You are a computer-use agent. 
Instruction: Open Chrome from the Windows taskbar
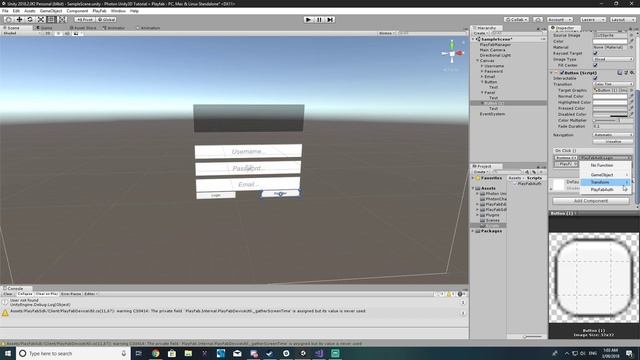pos(156,353)
